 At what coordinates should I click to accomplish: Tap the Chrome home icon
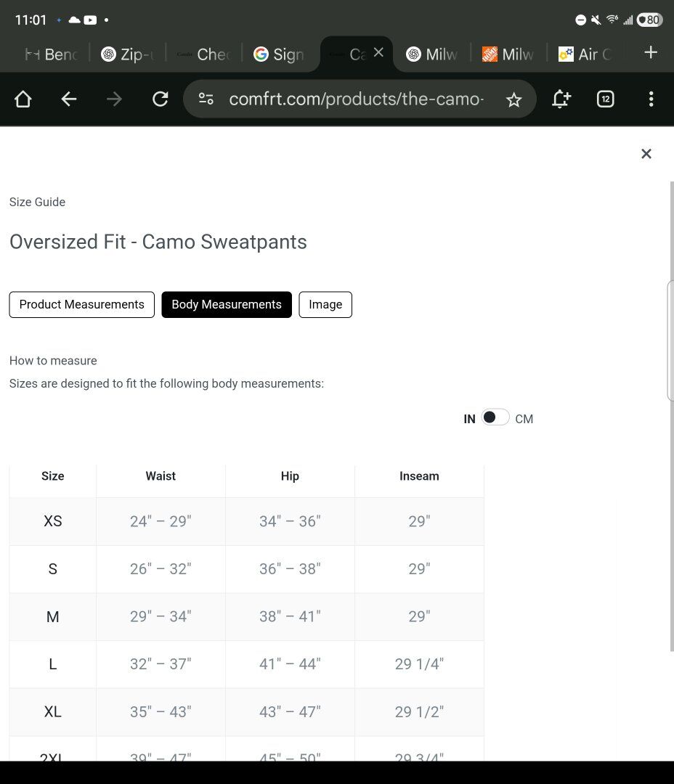pyautogui.click(x=23, y=99)
